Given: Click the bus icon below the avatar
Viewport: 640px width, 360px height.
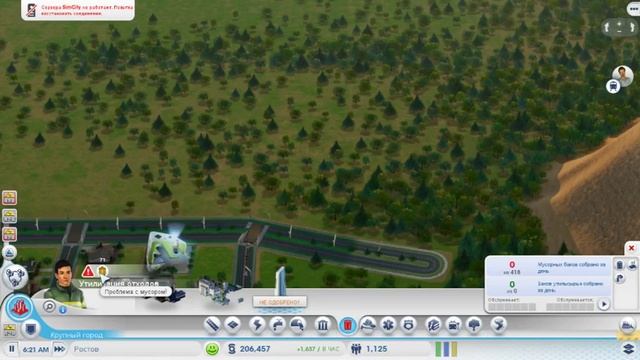Looking at the screenshot, I should [x=613, y=86].
